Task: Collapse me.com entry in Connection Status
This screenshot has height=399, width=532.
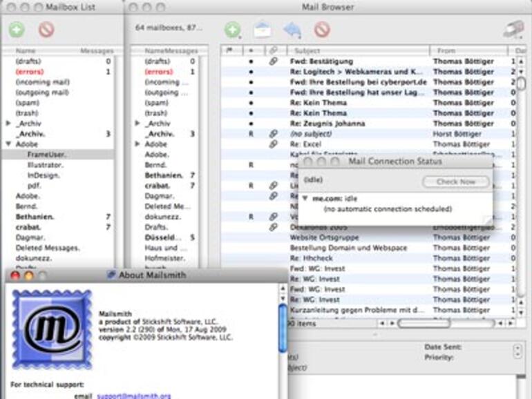Action: [305, 198]
